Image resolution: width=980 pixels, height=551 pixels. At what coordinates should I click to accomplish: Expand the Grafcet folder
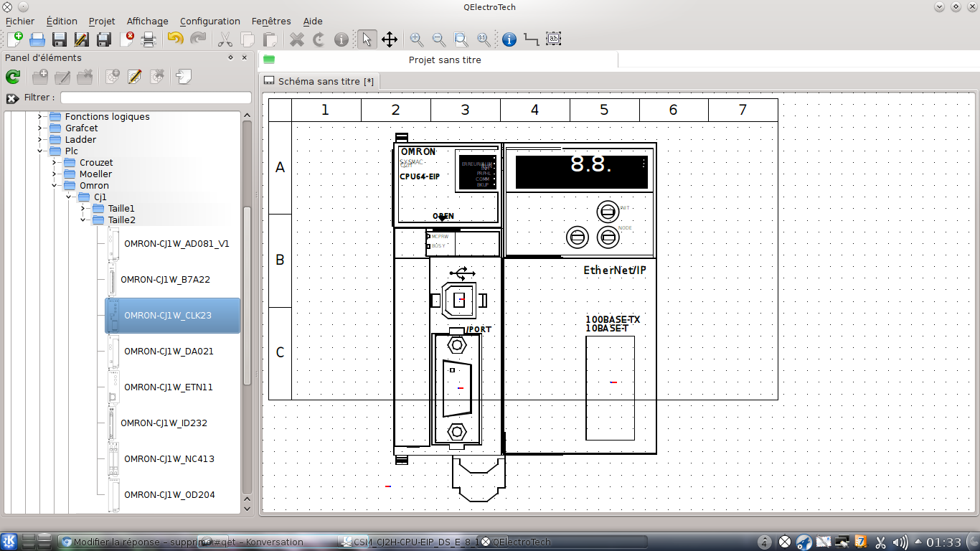coord(39,128)
